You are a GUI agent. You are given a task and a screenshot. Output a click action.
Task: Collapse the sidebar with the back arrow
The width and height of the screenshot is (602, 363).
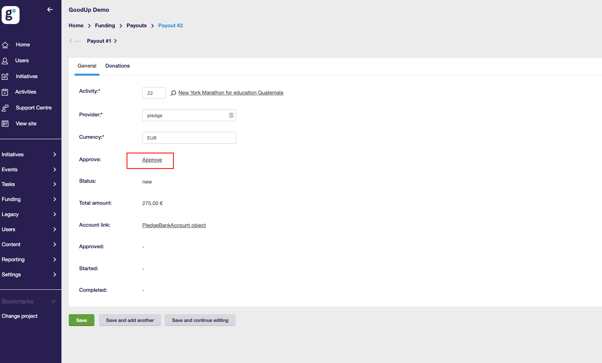[50, 9]
